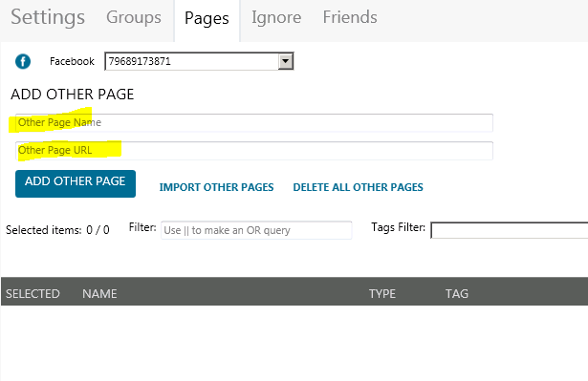Click the ADD OTHER PAGE button
The width and height of the screenshot is (588, 381).
[x=76, y=183]
